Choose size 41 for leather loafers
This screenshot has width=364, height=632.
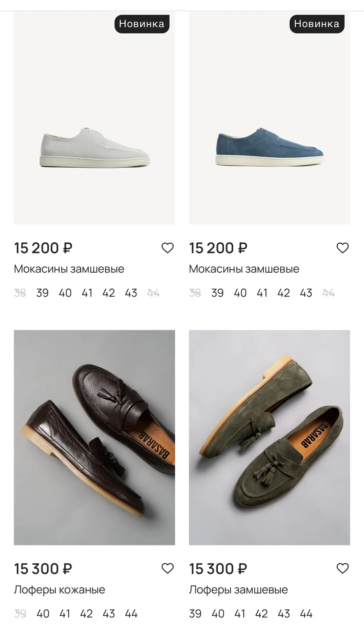tap(65, 614)
